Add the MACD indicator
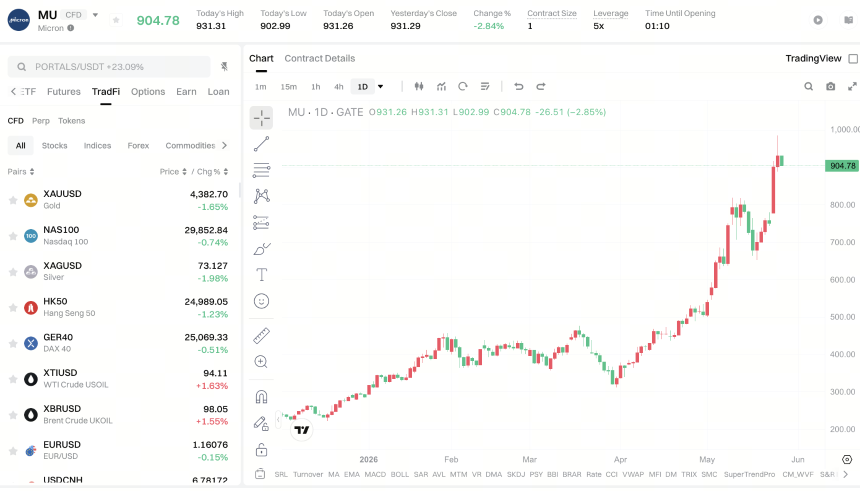This screenshot has height=491, width=860. click(375, 474)
